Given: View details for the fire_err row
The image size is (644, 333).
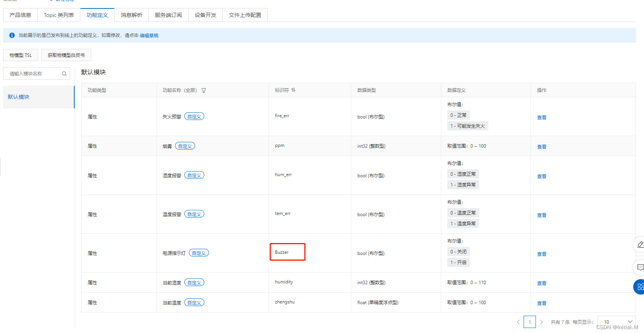Looking at the screenshot, I should (x=542, y=118).
